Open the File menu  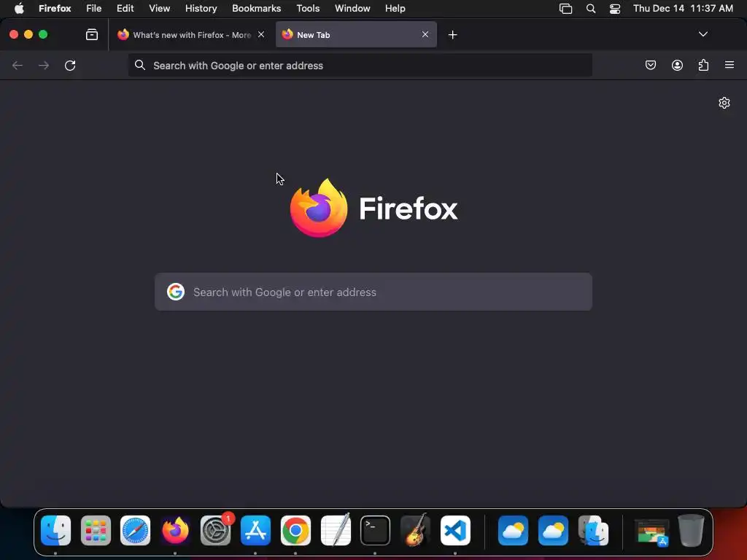pyautogui.click(x=94, y=8)
